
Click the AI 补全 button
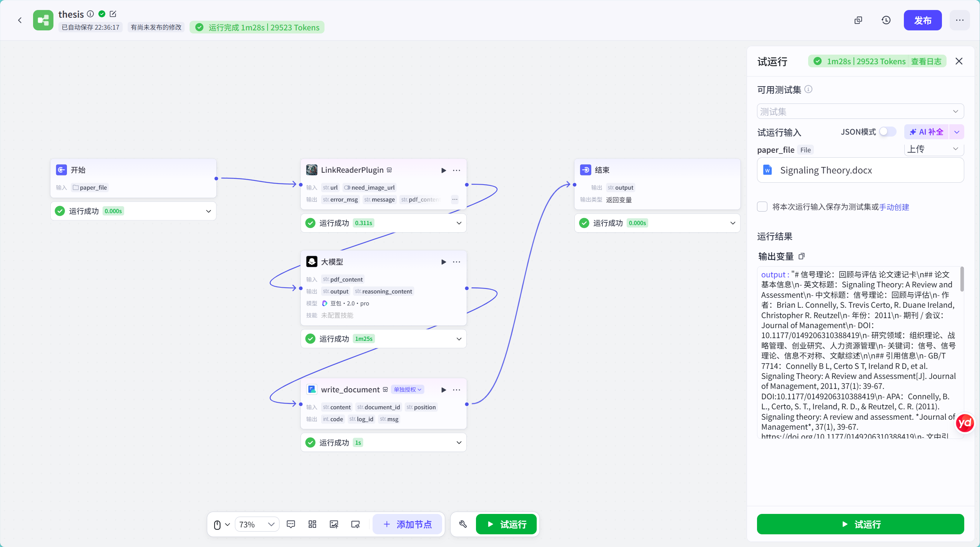point(927,132)
